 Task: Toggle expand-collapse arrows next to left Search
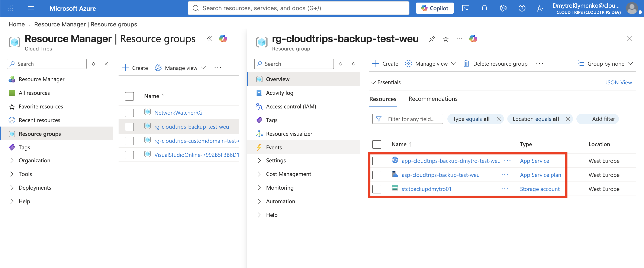[x=93, y=64]
